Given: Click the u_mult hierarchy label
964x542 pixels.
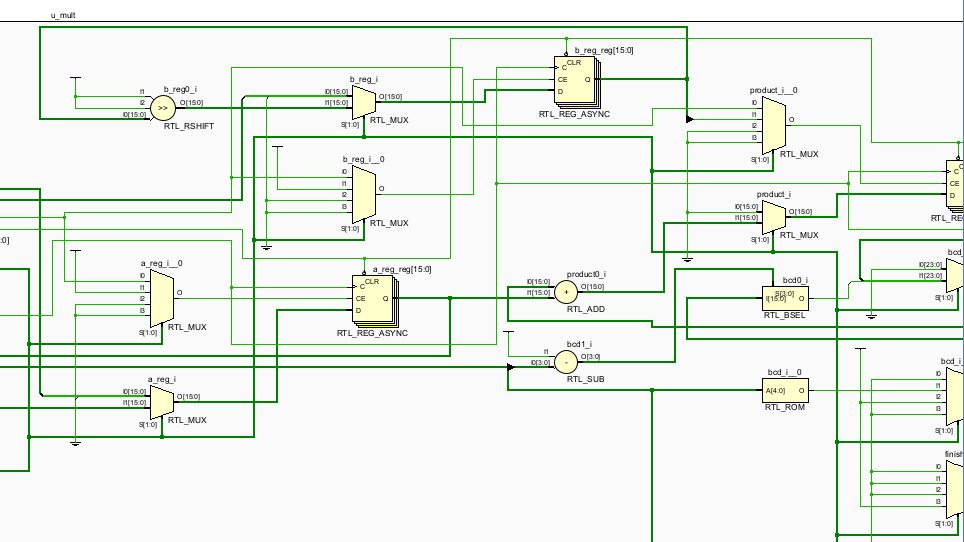Looking at the screenshot, I should (x=63, y=15).
